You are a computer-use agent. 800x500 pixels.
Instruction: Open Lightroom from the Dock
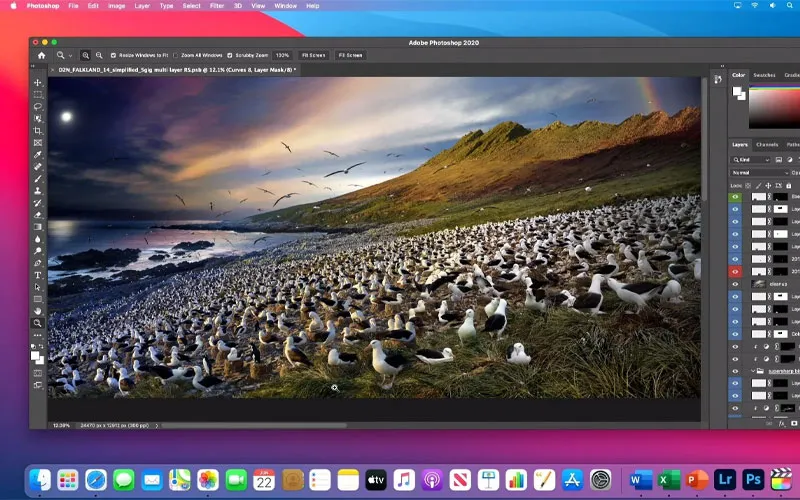tap(725, 480)
